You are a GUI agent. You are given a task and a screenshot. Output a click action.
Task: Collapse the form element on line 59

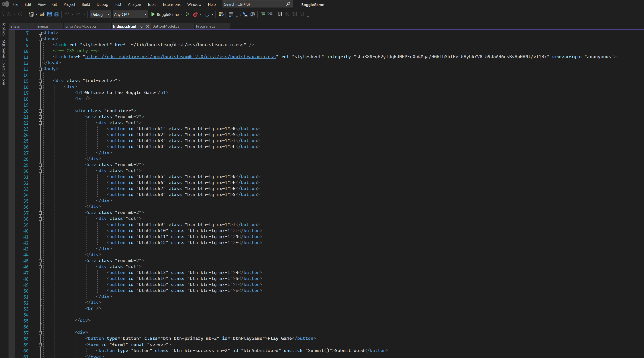[x=40, y=345]
